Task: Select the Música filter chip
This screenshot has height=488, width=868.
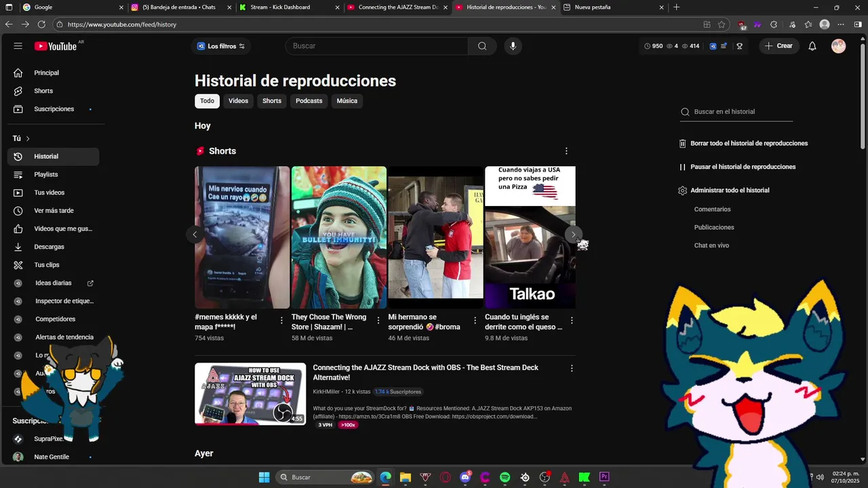Action: (347, 101)
